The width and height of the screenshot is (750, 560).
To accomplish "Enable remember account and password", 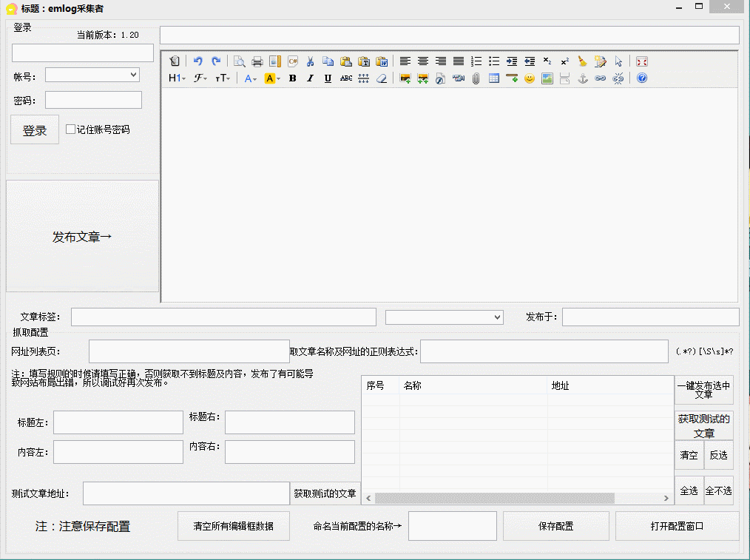I will 70,129.
